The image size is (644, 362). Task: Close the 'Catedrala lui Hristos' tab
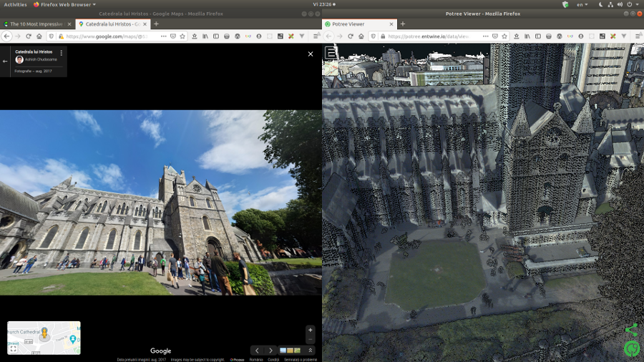point(145,24)
